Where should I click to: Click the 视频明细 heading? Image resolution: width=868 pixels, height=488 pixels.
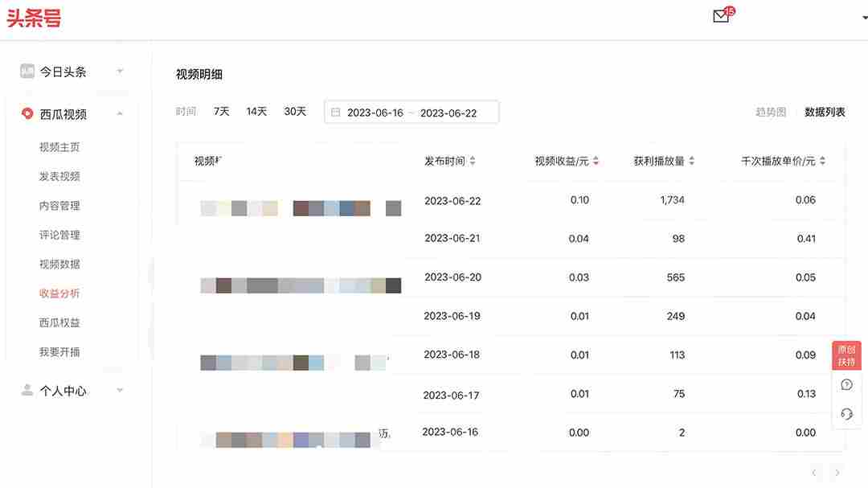click(199, 74)
